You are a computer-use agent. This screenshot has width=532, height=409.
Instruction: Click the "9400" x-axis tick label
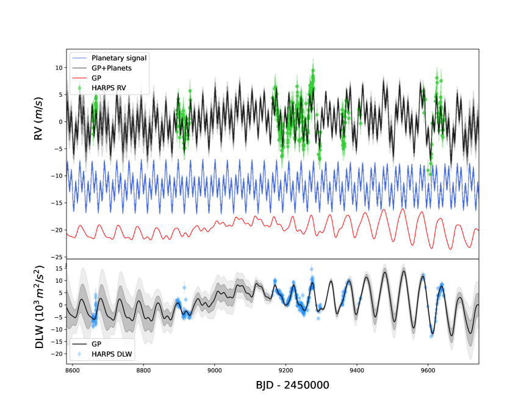(x=357, y=371)
